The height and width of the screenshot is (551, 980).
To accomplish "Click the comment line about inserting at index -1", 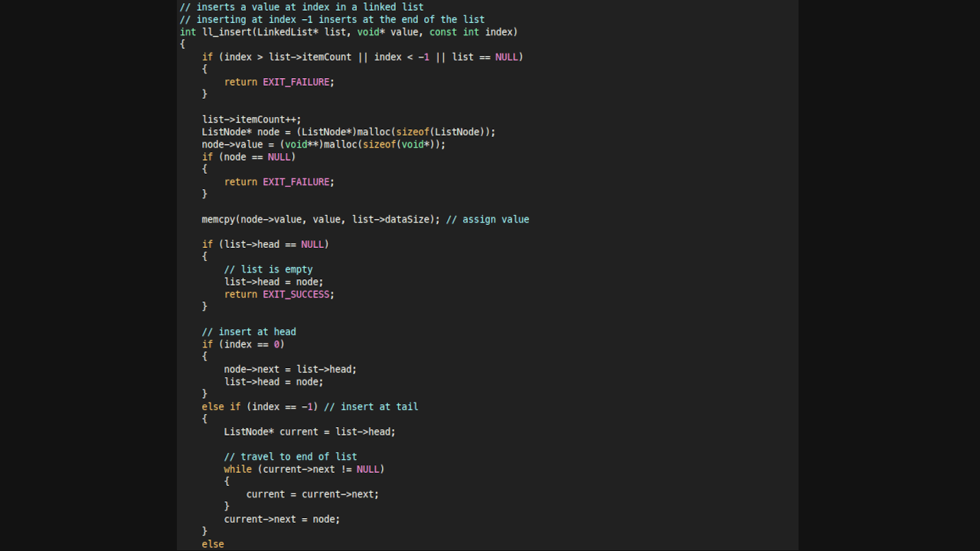I will coord(332,19).
